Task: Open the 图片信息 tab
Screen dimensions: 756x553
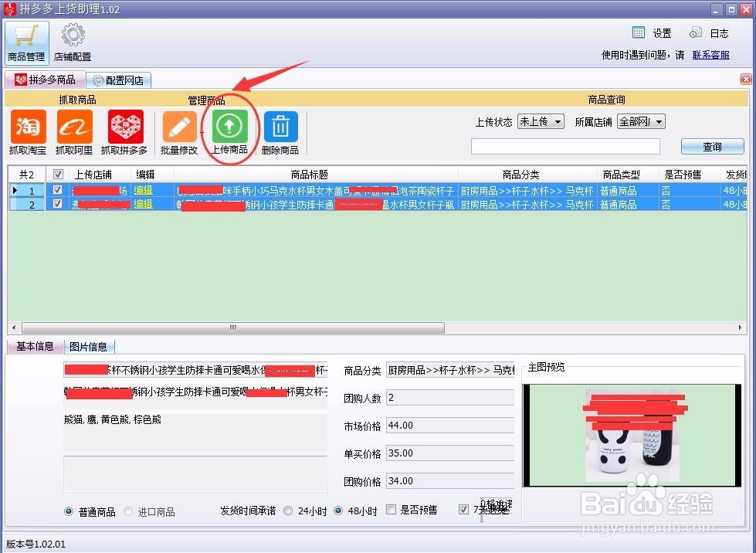Action: (89, 347)
